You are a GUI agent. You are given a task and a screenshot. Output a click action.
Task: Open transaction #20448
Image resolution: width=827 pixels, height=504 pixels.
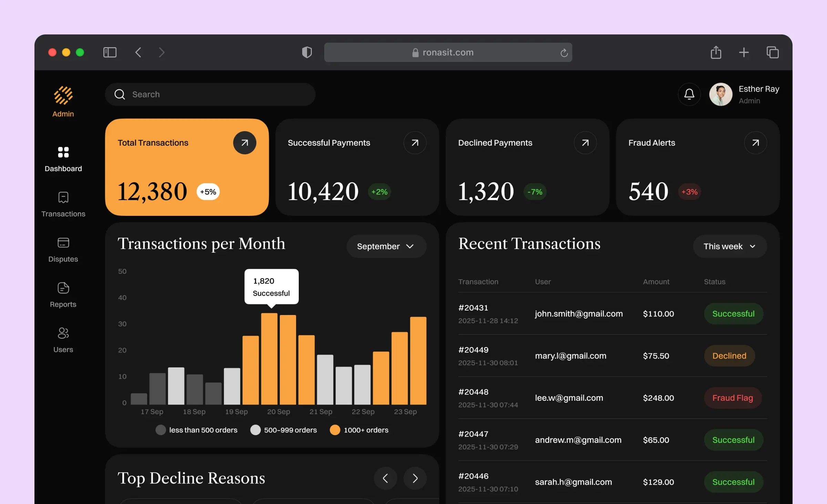[x=473, y=392]
